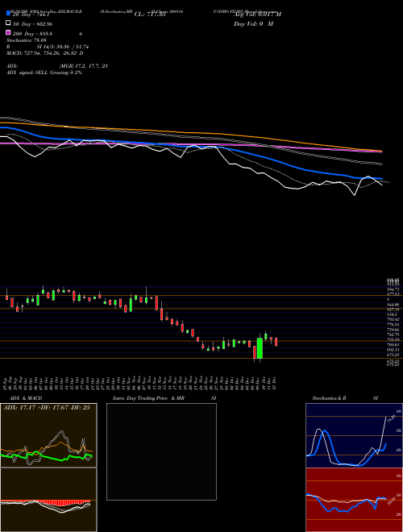This screenshot has height=532, width=403.
Task: Click the white 50 Day legend swatch
Action: (9, 23)
